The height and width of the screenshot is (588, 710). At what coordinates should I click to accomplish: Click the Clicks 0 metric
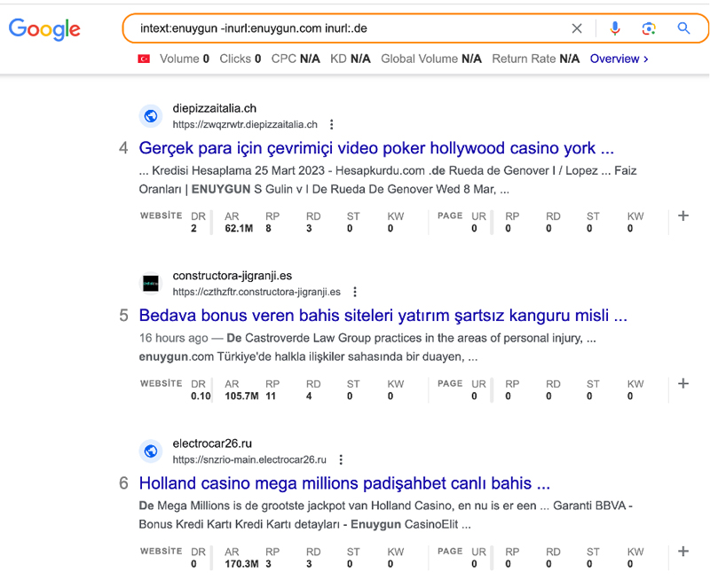241,59
